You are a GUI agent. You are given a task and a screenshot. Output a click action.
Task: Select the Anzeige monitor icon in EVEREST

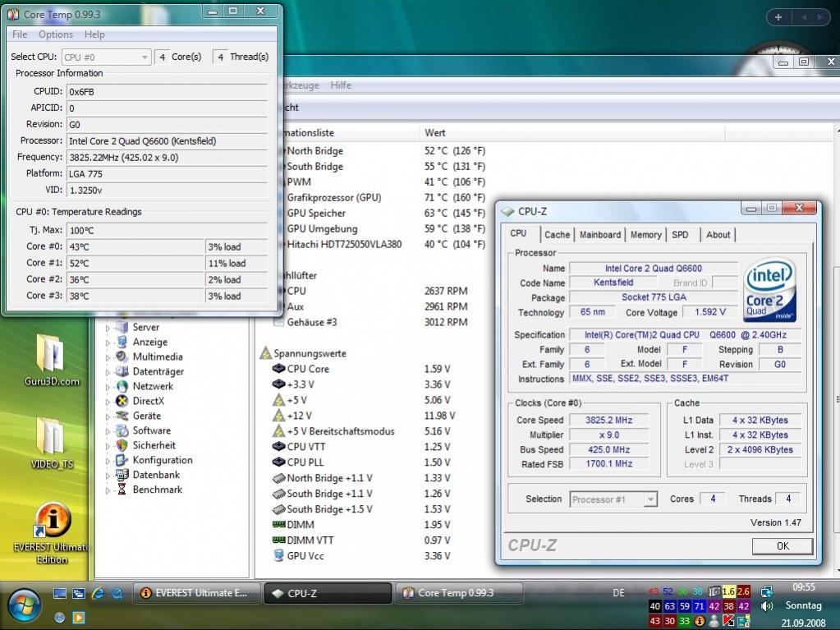pyautogui.click(x=122, y=342)
